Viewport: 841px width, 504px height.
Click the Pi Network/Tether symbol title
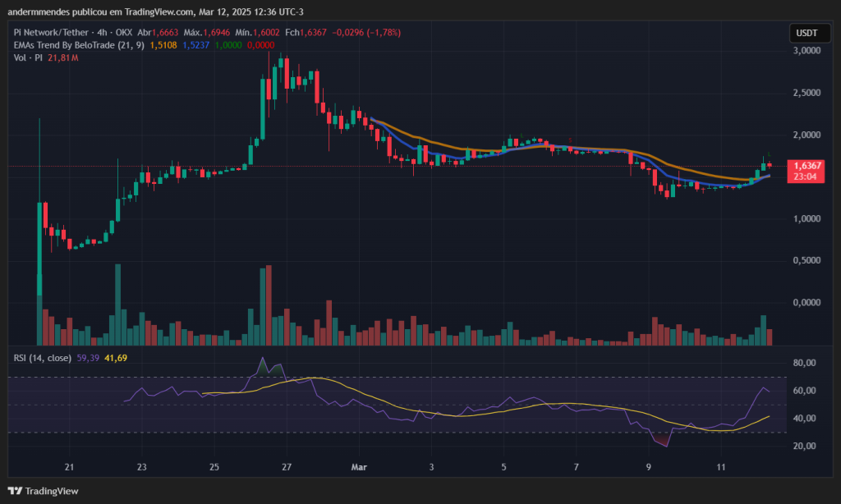(53, 33)
